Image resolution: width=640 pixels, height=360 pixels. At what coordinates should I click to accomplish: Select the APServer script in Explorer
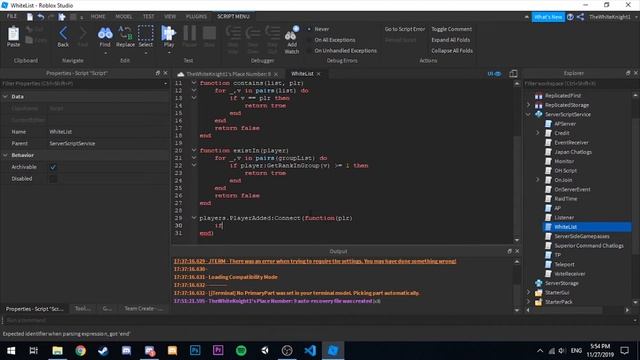pos(565,124)
